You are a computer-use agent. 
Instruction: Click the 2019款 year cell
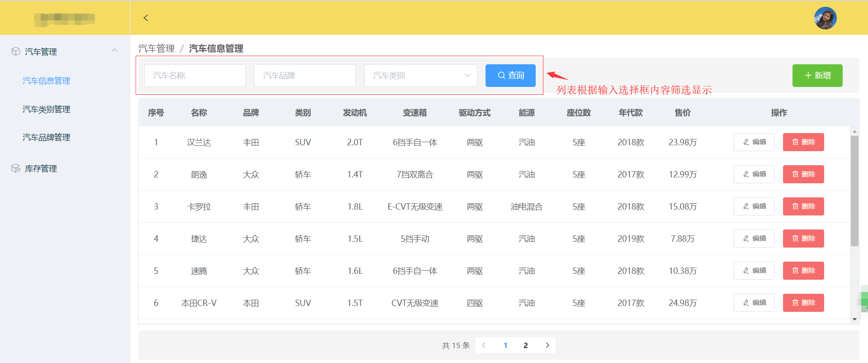pyautogui.click(x=631, y=239)
